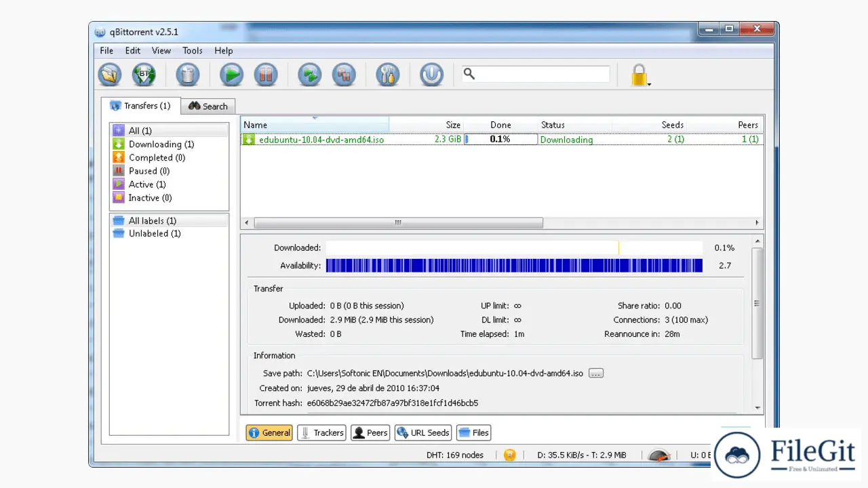
Task: Click the browse '...' button beside save path
Action: pyautogui.click(x=596, y=373)
